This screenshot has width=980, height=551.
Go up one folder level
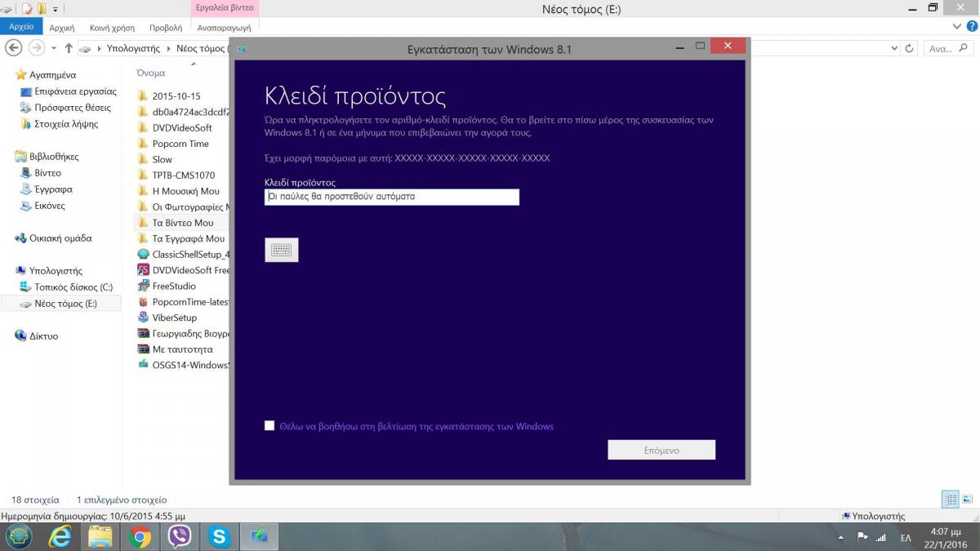coord(69,48)
